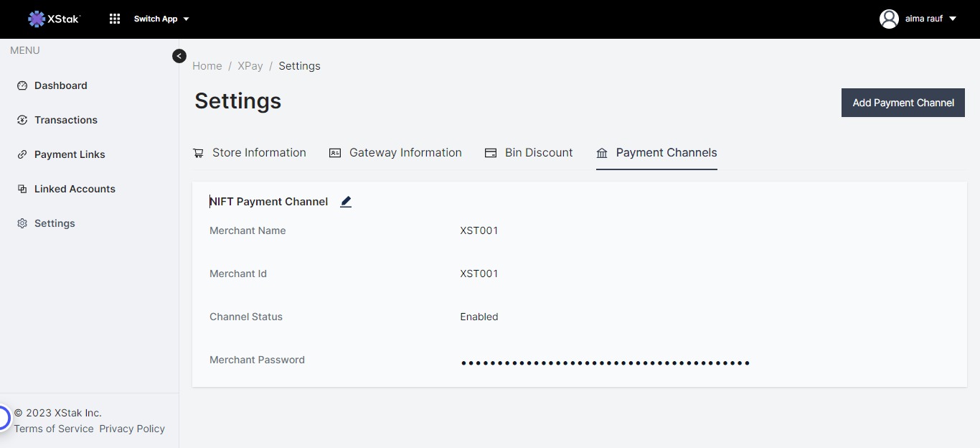
Task: Click the user avatar icon
Action: tap(889, 19)
